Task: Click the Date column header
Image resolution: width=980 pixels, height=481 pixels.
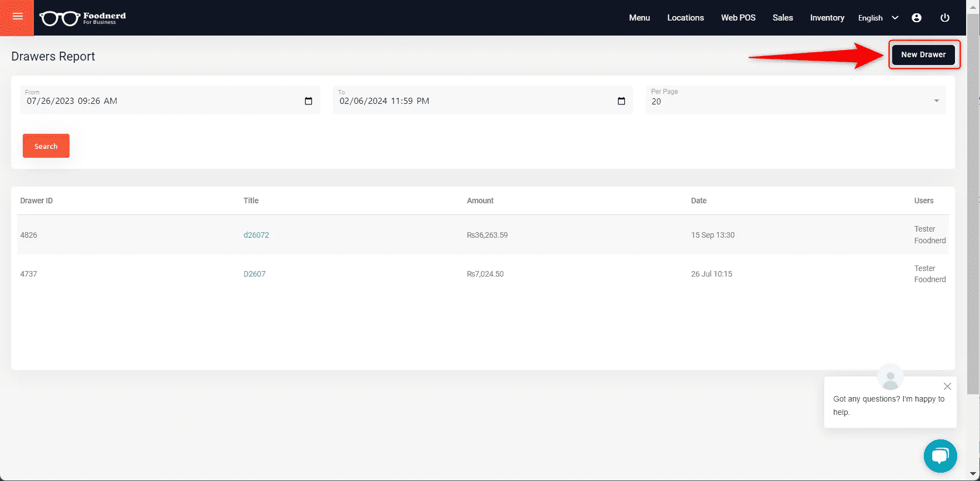Action: point(699,201)
